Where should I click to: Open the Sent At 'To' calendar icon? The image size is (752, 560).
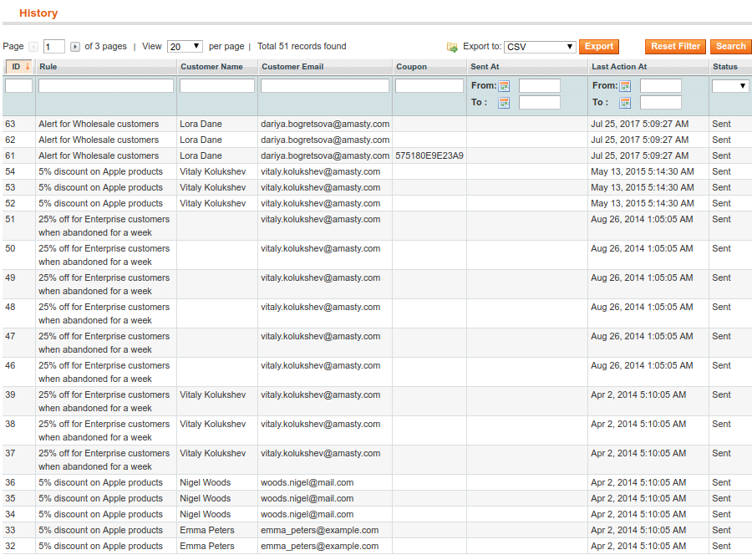[504, 103]
